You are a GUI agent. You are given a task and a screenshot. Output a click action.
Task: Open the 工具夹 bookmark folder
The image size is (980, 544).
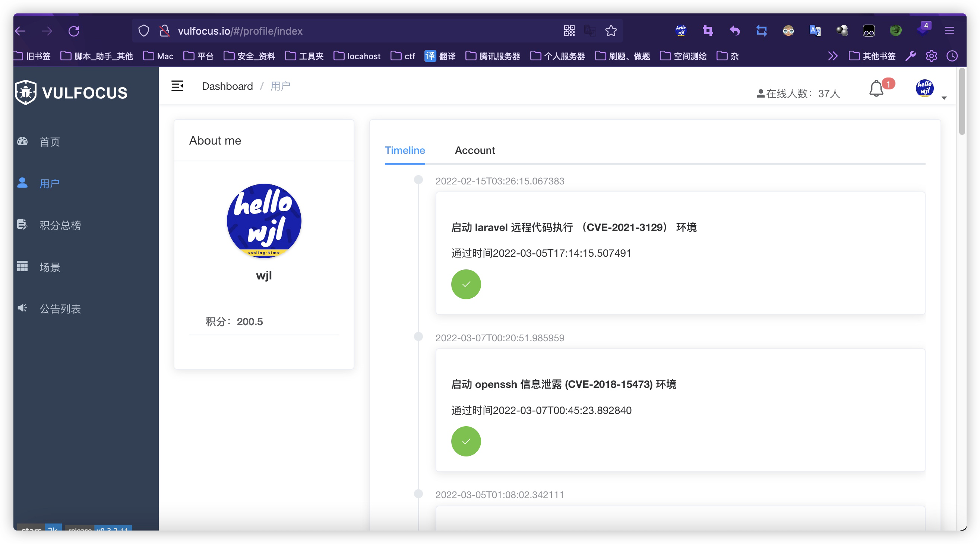(304, 56)
